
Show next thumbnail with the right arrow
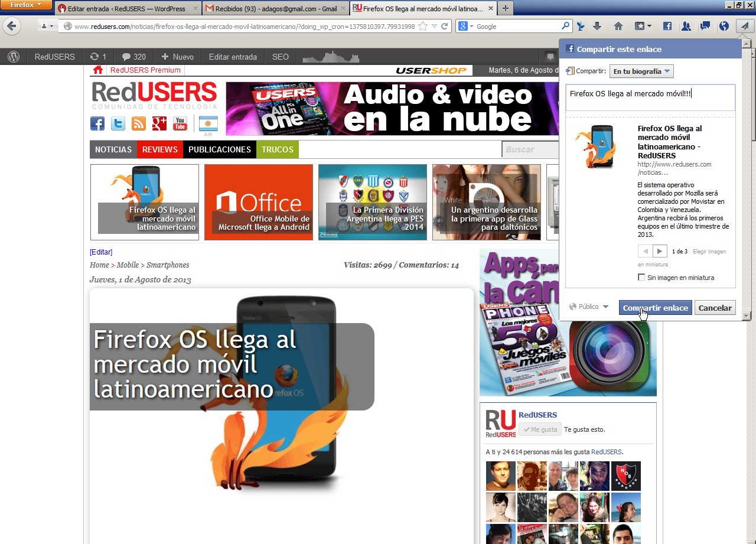click(660, 251)
